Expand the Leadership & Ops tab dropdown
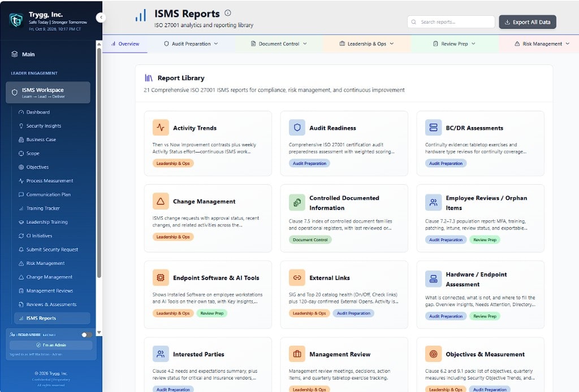 coord(391,43)
